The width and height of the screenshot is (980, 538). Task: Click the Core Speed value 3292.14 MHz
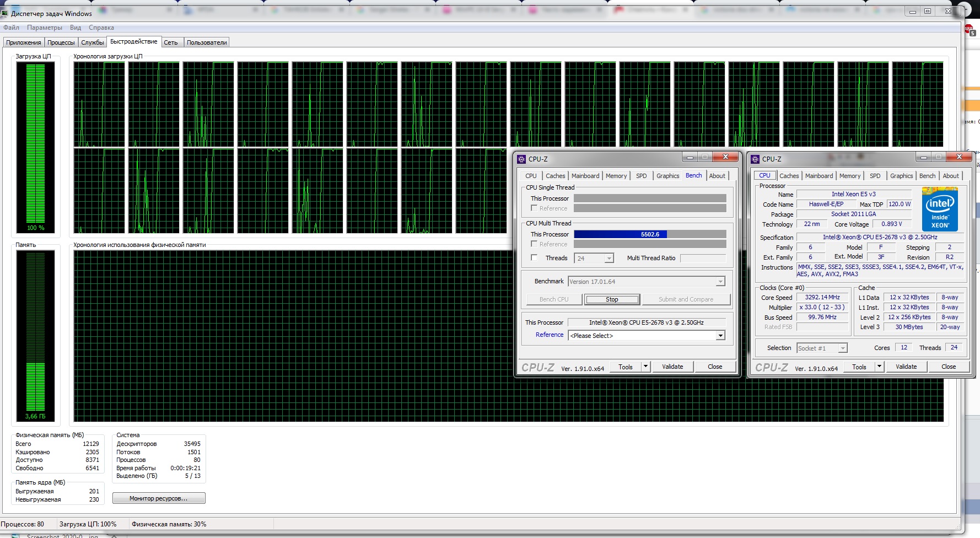coord(822,297)
